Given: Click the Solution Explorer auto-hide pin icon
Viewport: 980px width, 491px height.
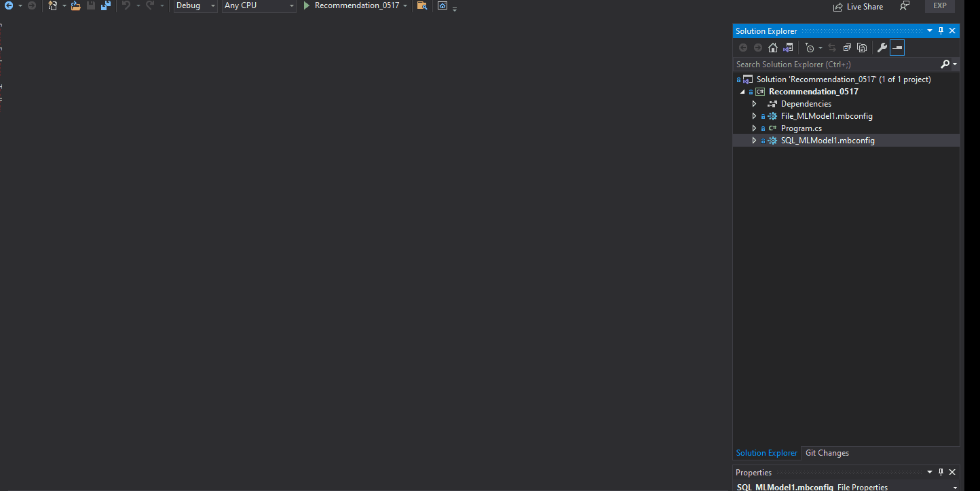Looking at the screenshot, I should click(941, 31).
